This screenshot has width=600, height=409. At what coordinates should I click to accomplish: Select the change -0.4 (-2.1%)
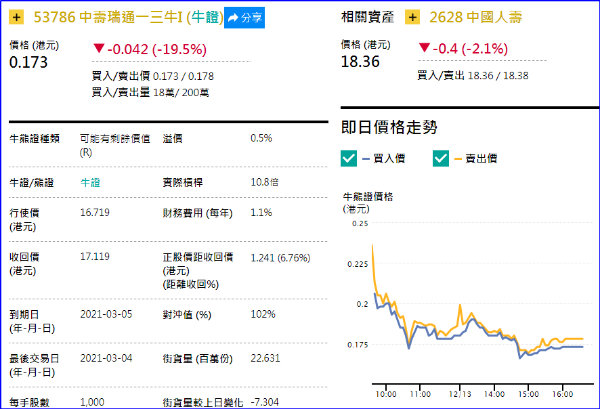[470, 49]
